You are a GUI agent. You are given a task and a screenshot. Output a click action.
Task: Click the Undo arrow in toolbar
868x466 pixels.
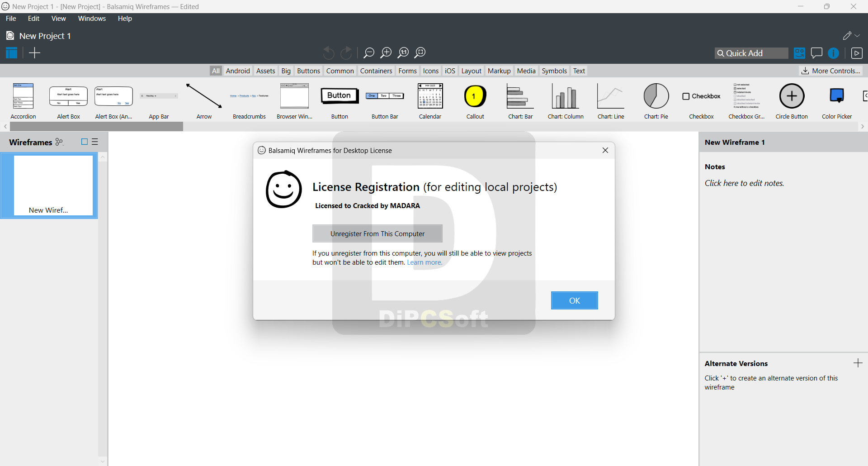tap(329, 53)
